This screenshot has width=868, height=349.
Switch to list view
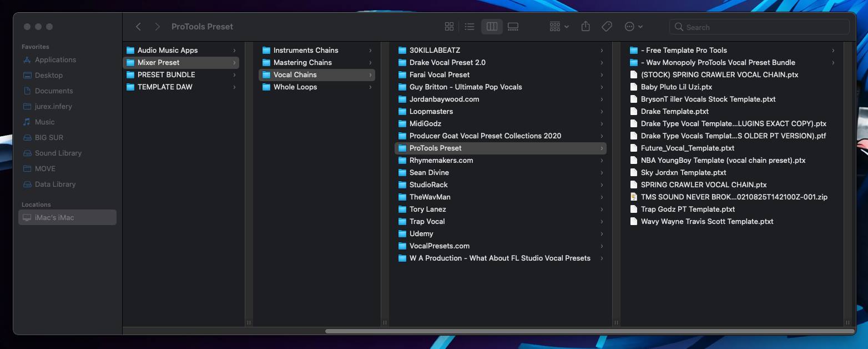[x=470, y=27]
